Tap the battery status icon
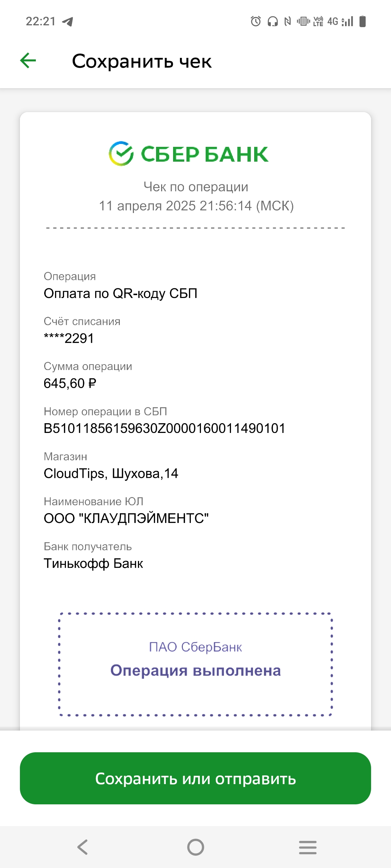This screenshot has width=391, height=868. 362,21
